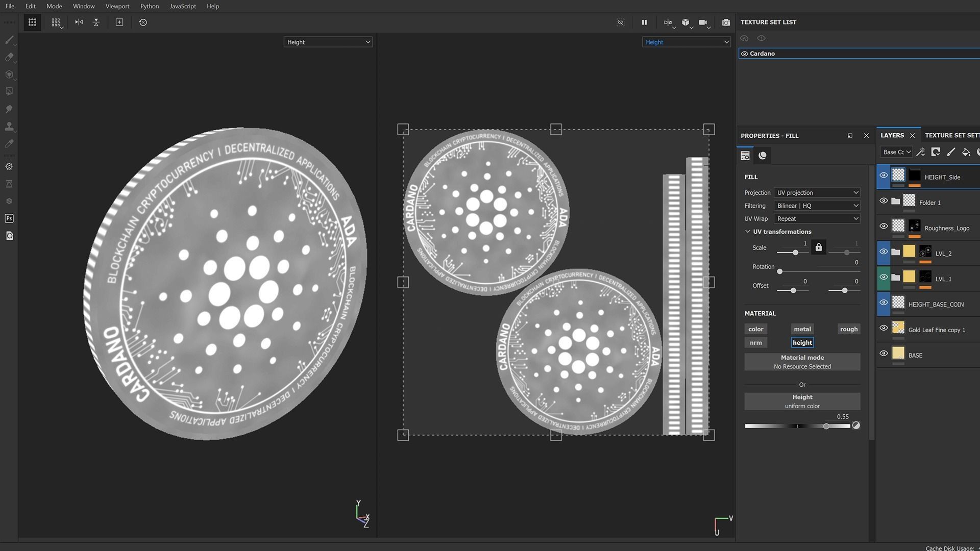Screen dimensions: 980x551
Task: Click the document sync icon below Photoshop
Action: pyautogui.click(x=9, y=236)
